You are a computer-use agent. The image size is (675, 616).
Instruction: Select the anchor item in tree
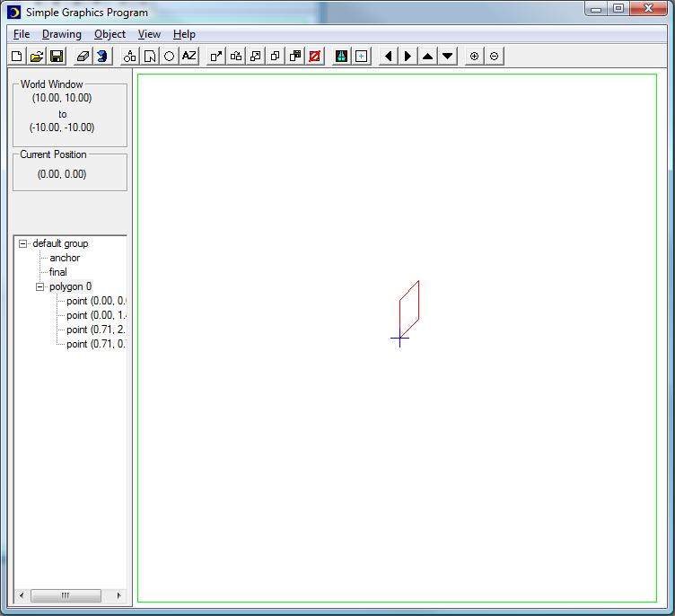(x=65, y=258)
